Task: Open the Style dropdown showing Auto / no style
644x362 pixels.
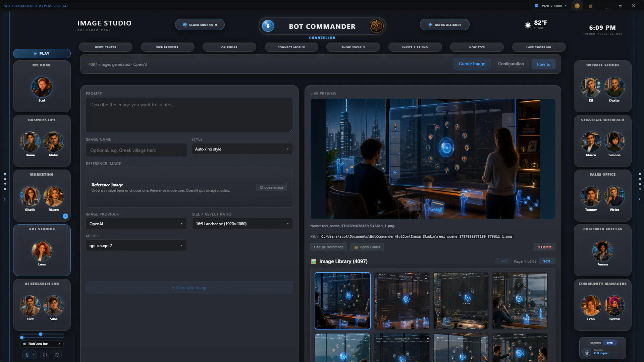Action: point(242,149)
